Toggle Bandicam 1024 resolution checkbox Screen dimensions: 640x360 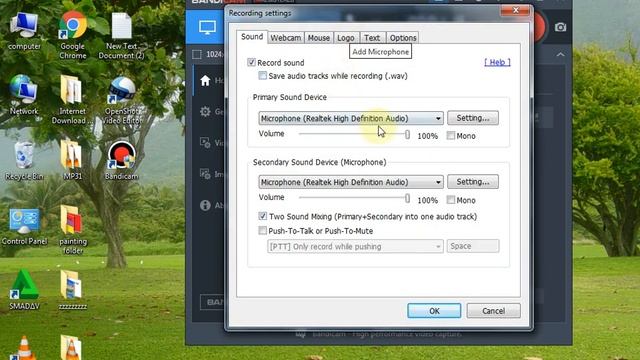coord(197,54)
